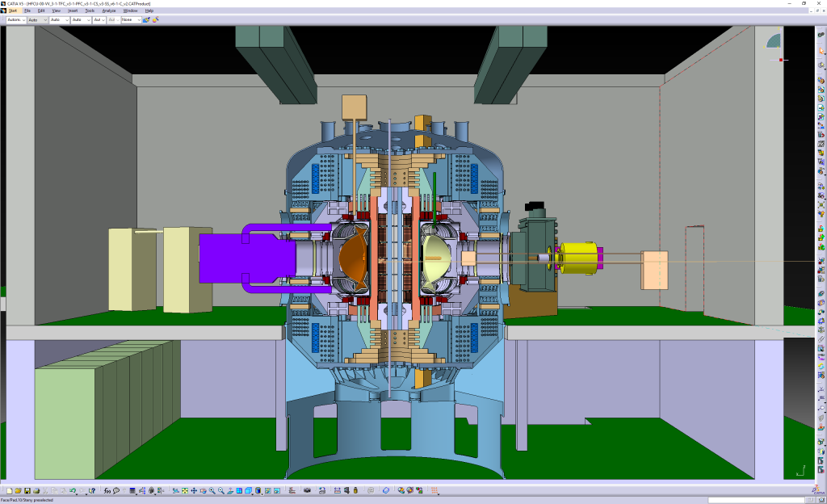The height and width of the screenshot is (504, 827).
Task: Activate the Pan tool
Action: pos(194,489)
